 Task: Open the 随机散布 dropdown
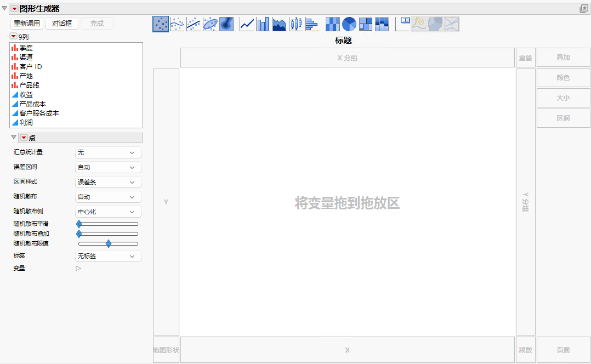point(108,197)
